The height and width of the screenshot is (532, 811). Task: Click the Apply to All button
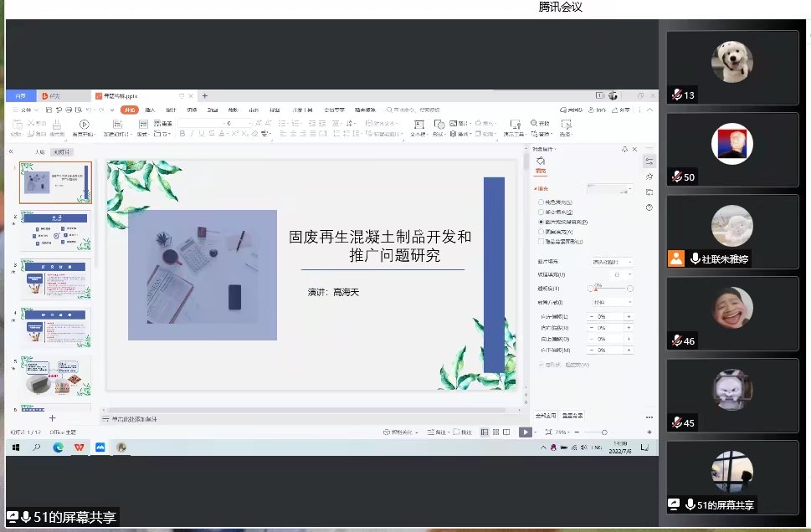pos(546,415)
